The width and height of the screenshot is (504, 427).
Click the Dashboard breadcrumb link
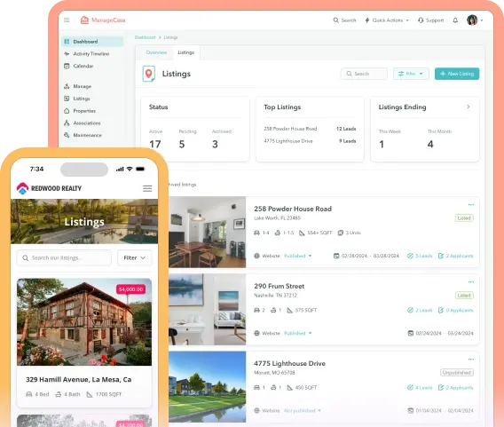[x=145, y=37]
